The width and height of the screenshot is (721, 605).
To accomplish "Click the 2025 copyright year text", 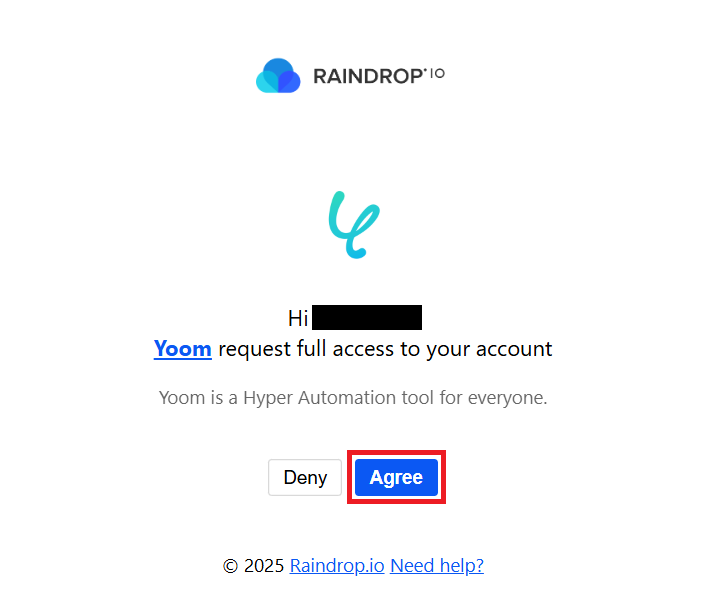I will [264, 565].
